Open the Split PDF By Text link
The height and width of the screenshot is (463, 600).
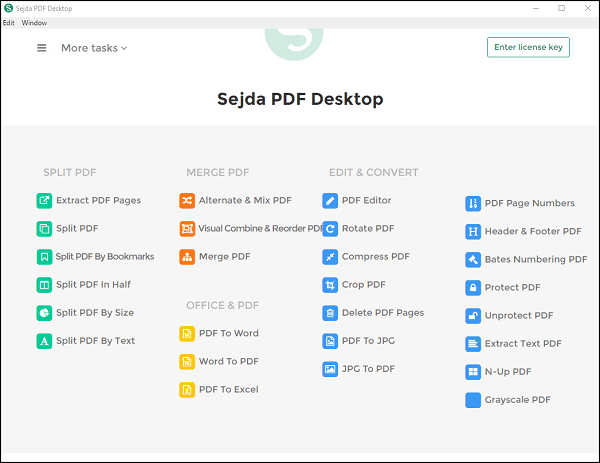coord(95,341)
